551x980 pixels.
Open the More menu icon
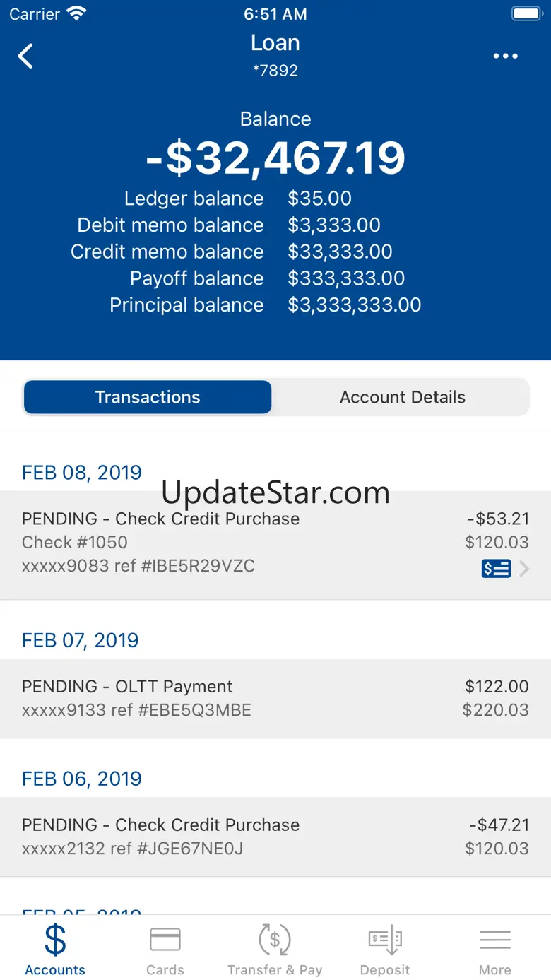point(495,940)
